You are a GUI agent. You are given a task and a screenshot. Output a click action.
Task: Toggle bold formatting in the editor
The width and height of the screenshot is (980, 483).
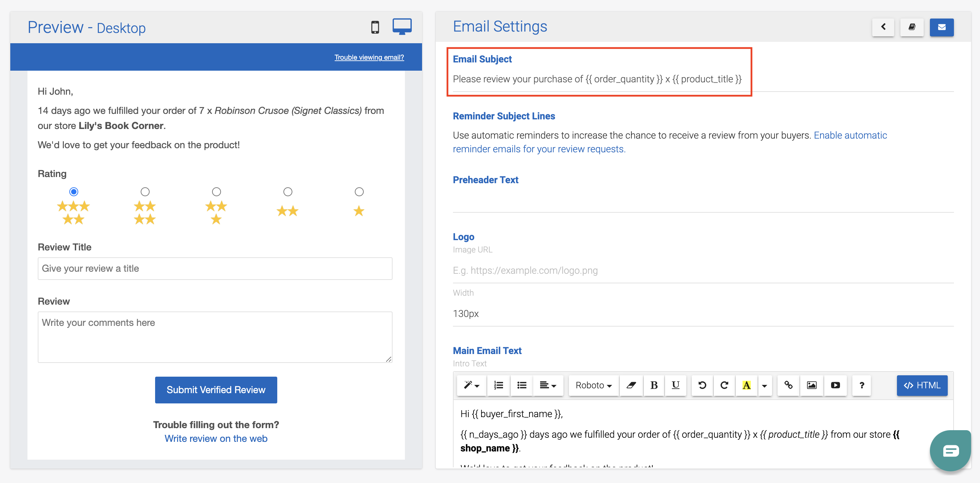coord(654,385)
